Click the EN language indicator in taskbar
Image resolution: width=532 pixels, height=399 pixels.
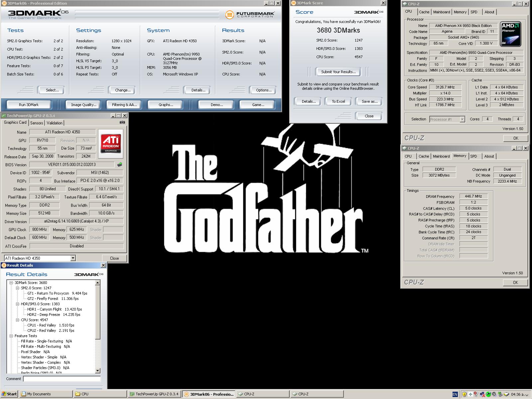click(x=455, y=394)
